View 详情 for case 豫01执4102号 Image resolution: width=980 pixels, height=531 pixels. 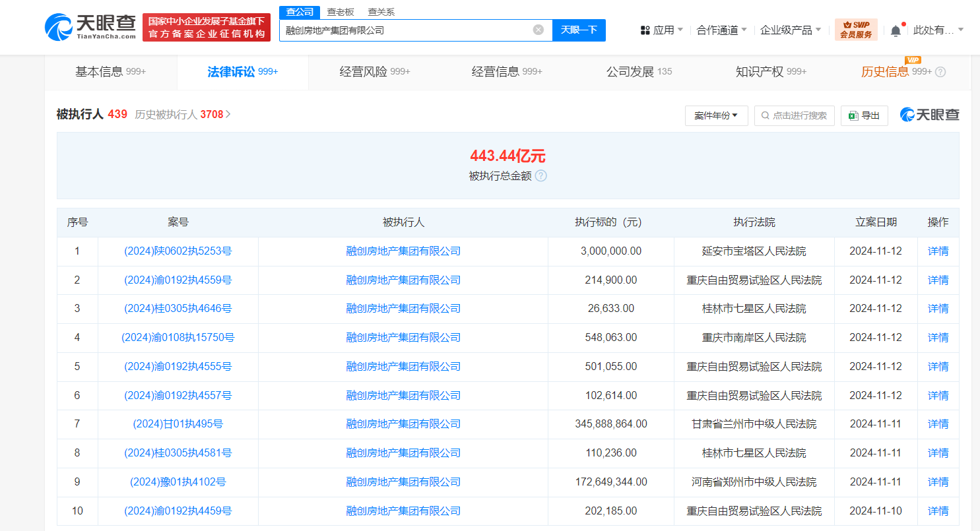938,482
